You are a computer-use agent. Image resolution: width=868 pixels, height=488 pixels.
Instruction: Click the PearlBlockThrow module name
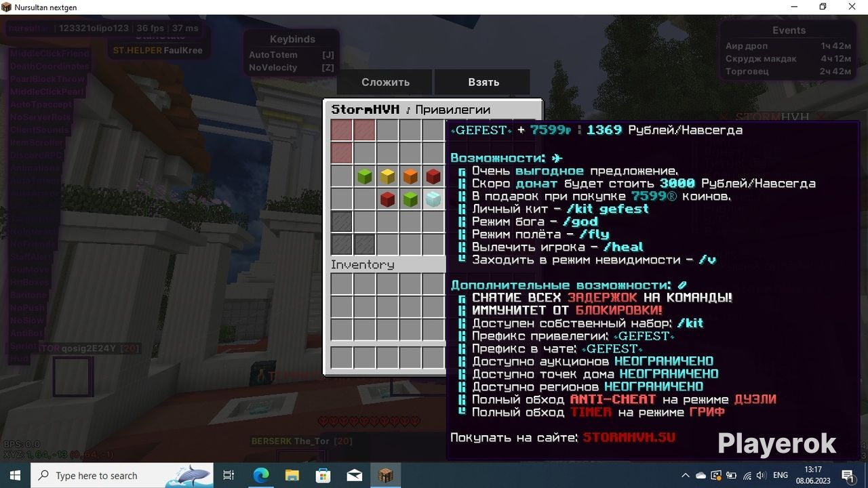[x=47, y=79]
